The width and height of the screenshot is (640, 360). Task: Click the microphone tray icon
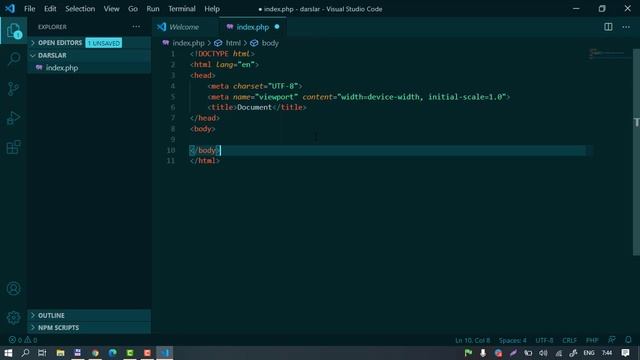click(x=483, y=353)
